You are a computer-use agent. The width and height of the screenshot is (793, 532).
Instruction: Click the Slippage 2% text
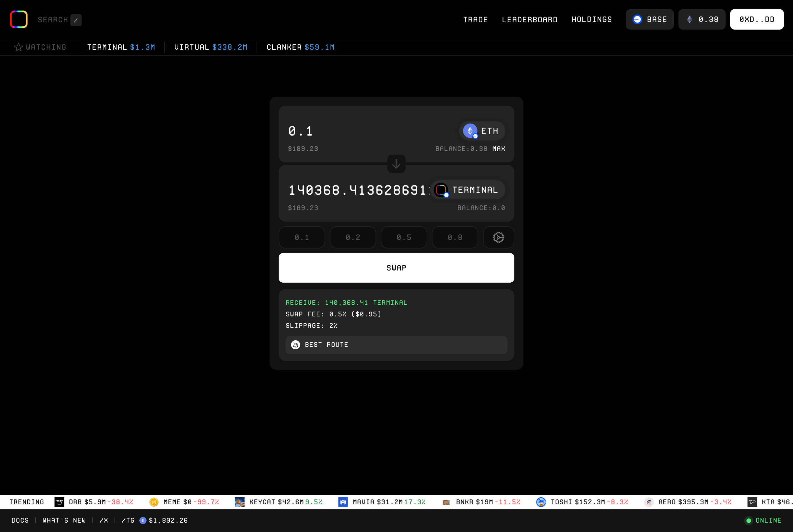[311, 326]
